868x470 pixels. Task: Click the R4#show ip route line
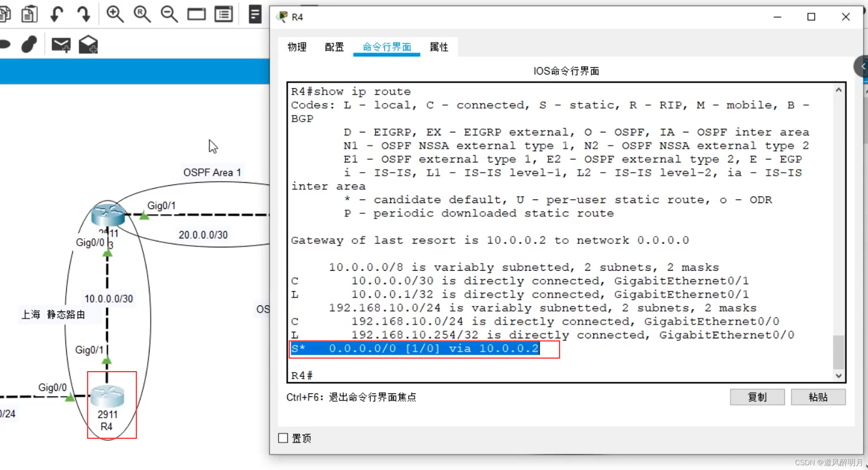[351, 91]
